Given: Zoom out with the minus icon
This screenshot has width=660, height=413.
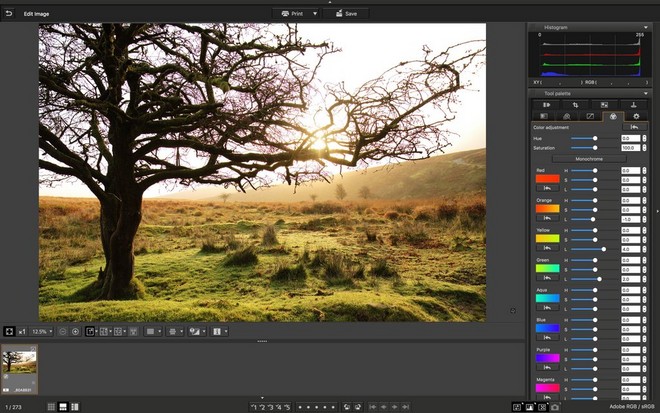Looking at the screenshot, I should (62, 332).
